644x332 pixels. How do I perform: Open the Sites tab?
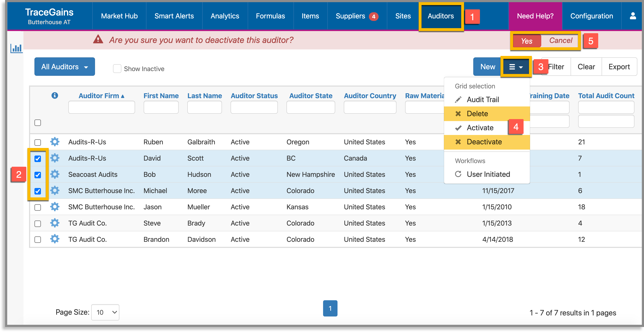[x=403, y=16]
